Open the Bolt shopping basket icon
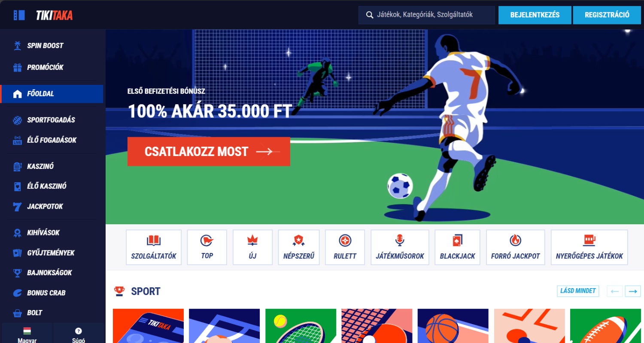 click(x=17, y=313)
